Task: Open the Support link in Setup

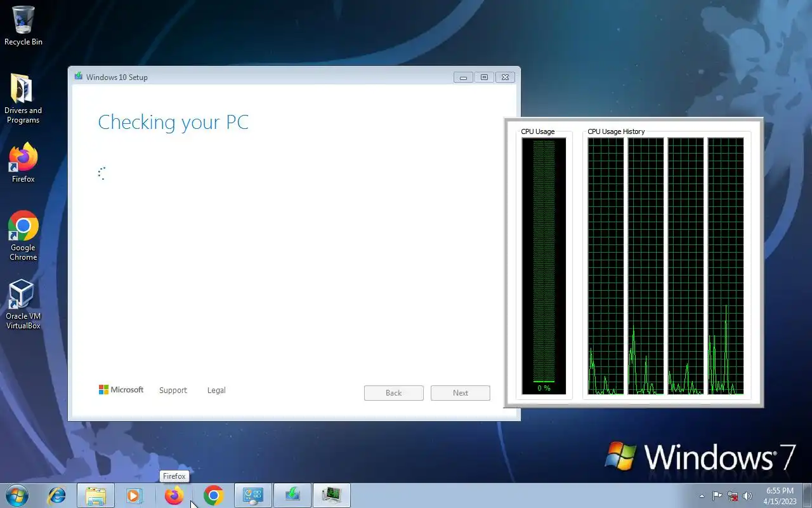Action: tap(173, 391)
